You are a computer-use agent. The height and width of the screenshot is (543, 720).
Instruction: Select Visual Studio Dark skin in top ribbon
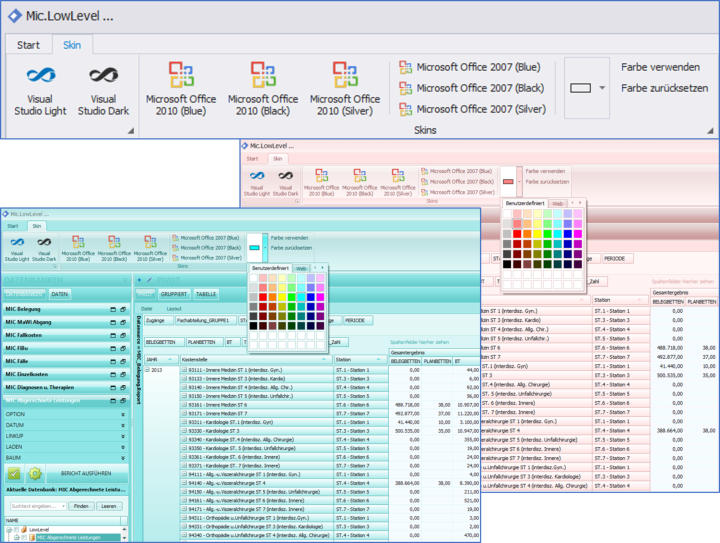103,87
